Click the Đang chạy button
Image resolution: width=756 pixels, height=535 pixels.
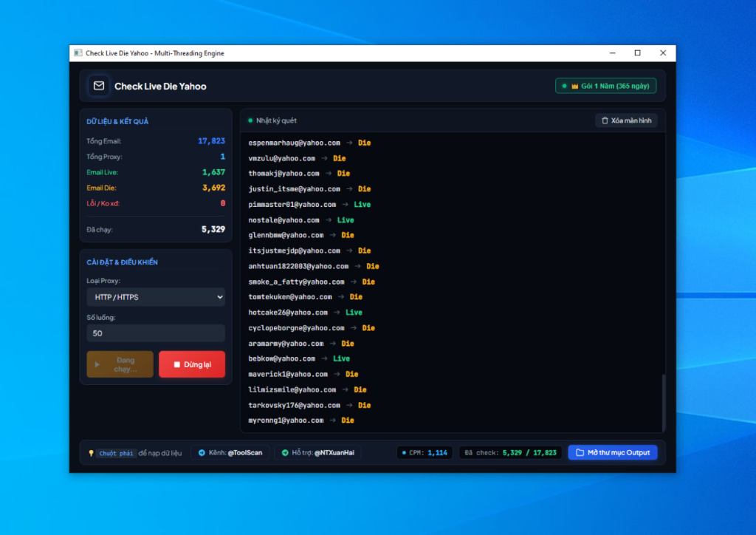pos(120,364)
